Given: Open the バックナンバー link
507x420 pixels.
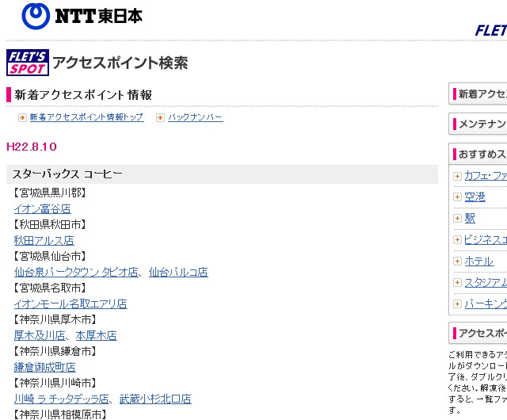Looking at the screenshot, I should pyautogui.click(x=196, y=117).
